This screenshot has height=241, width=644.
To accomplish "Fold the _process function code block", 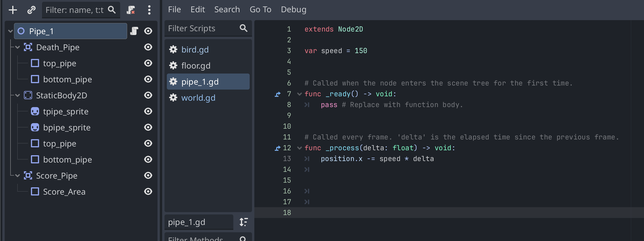I will click(299, 148).
